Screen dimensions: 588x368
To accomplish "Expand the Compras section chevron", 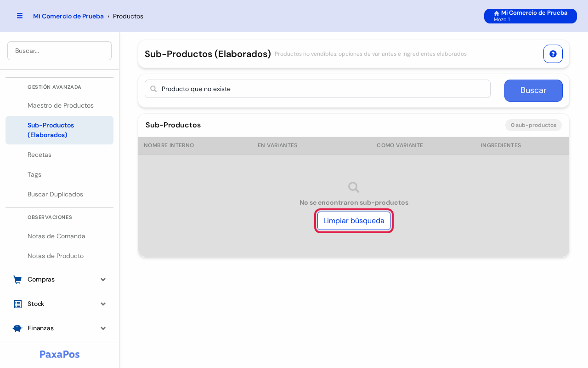I will (103, 280).
